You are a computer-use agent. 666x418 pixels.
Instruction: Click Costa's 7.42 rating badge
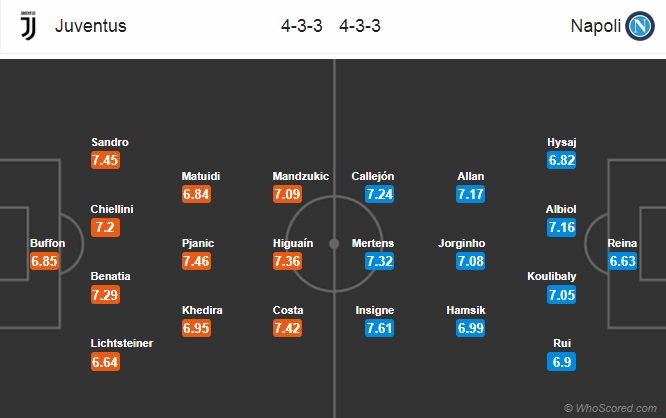point(288,328)
